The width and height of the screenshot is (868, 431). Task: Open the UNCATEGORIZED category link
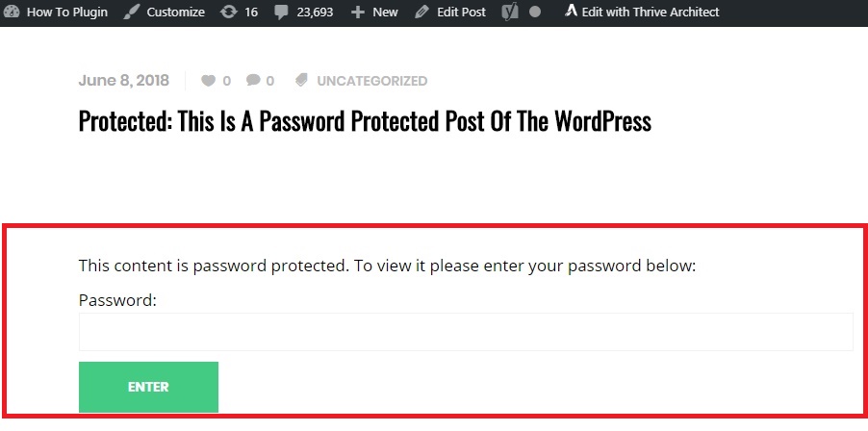point(371,81)
